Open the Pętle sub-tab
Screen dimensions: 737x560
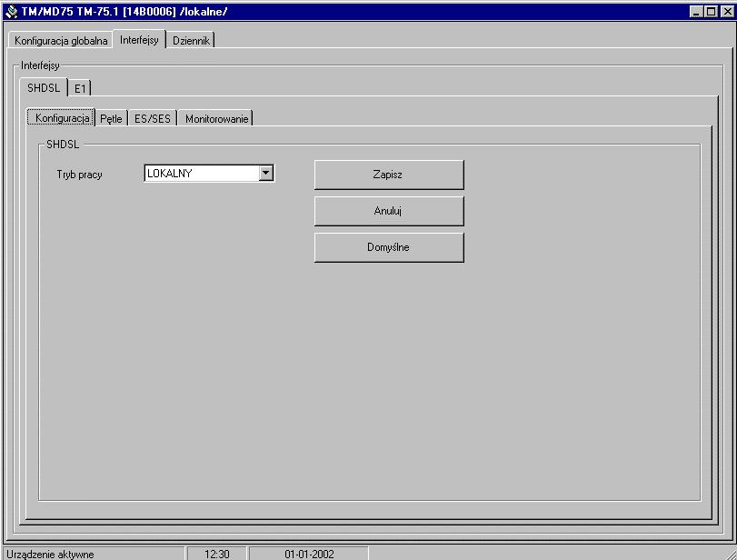pos(111,118)
